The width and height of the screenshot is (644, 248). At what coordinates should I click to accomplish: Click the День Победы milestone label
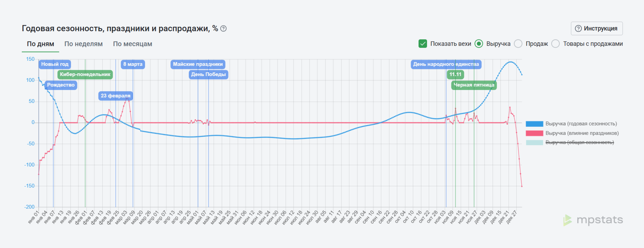pos(208,74)
